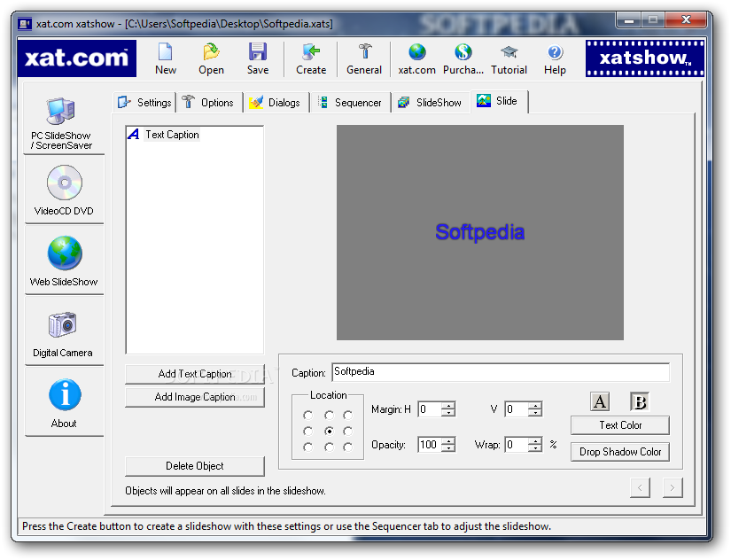
Task: Switch to the Settings tab
Action: 145,103
